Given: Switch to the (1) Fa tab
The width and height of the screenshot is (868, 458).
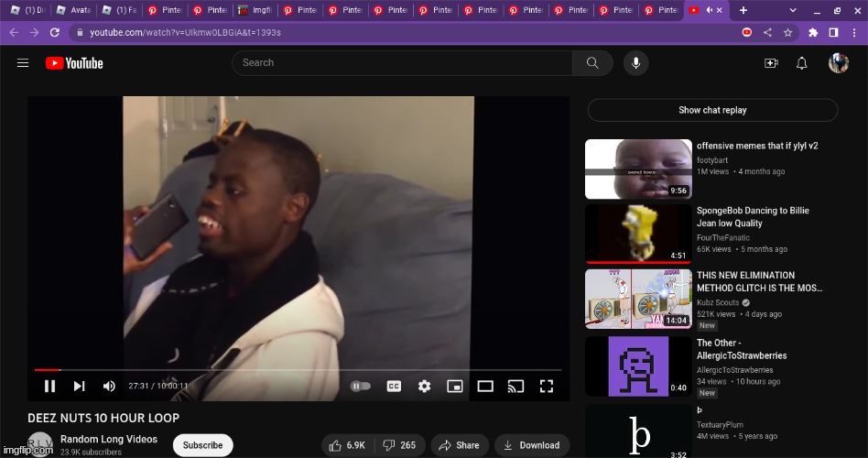Looking at the screenshot, I should (120, 10).
